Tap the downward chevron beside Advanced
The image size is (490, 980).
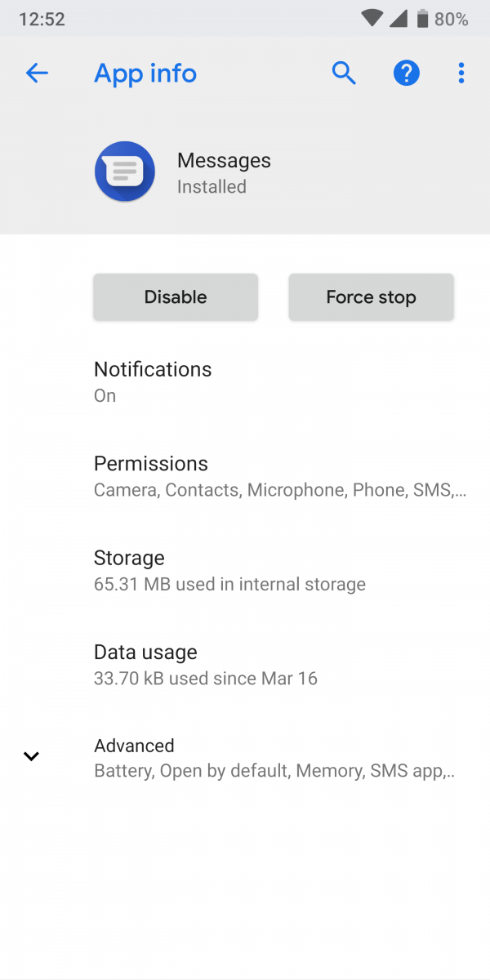(x=31, y=755)
